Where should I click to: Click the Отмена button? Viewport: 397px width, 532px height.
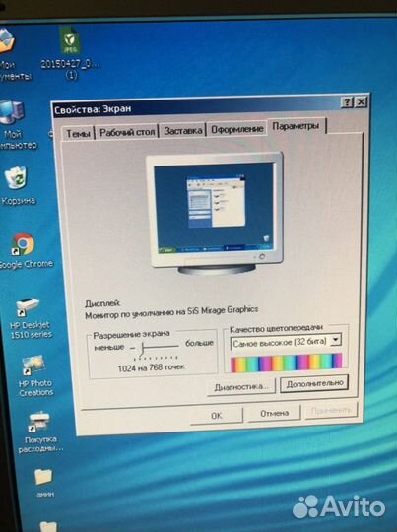tap(274, 413)
